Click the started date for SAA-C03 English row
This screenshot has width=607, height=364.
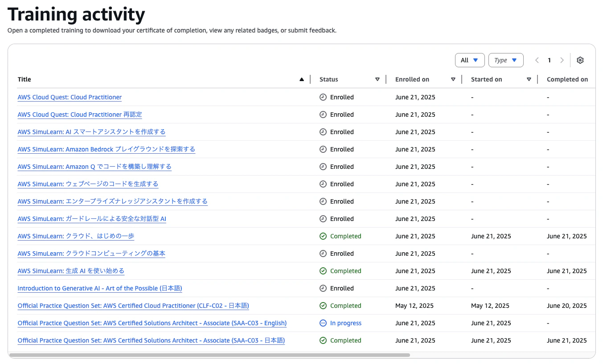pyautogui.click(x=491, y=323)
